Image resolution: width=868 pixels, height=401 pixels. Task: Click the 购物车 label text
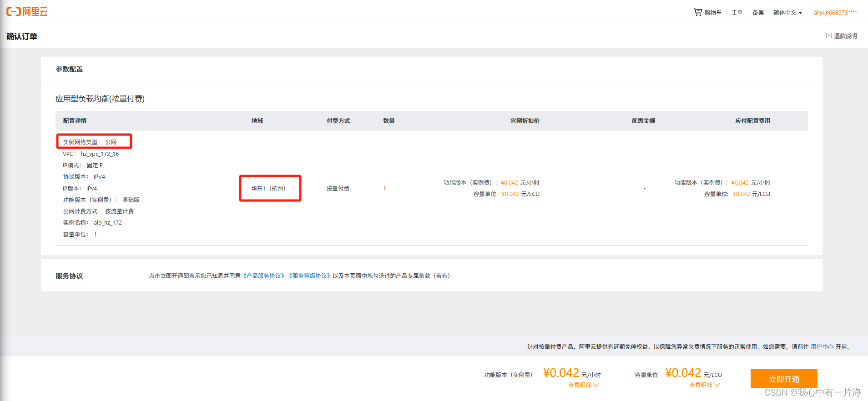[x=713, y=13]
